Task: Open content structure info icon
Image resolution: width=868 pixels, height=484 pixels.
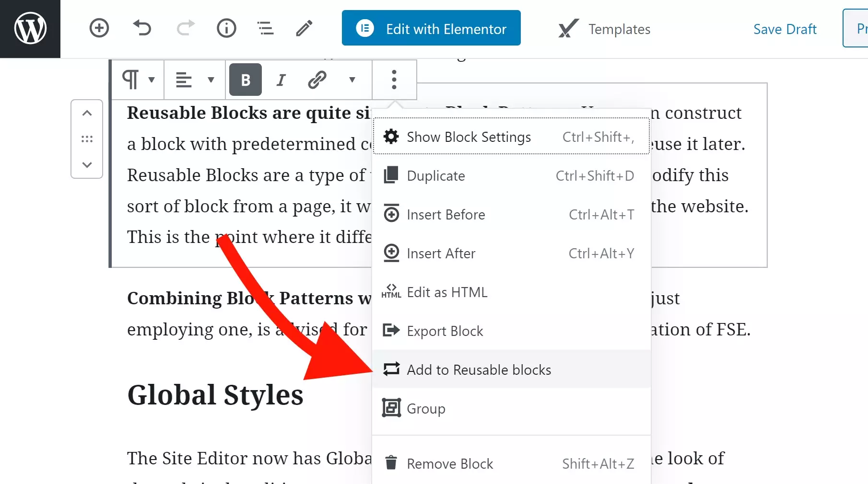Action: click(226, 28)
